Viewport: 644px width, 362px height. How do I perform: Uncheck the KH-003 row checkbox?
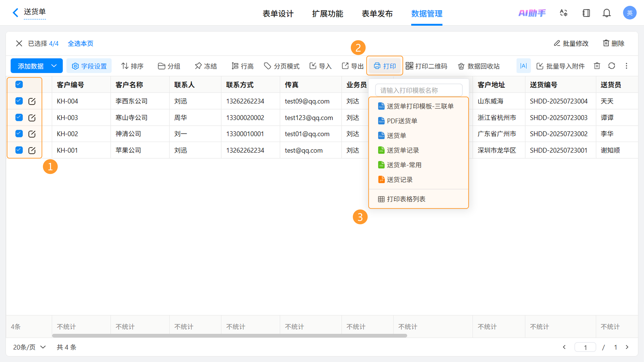click(x=19, y=117)
